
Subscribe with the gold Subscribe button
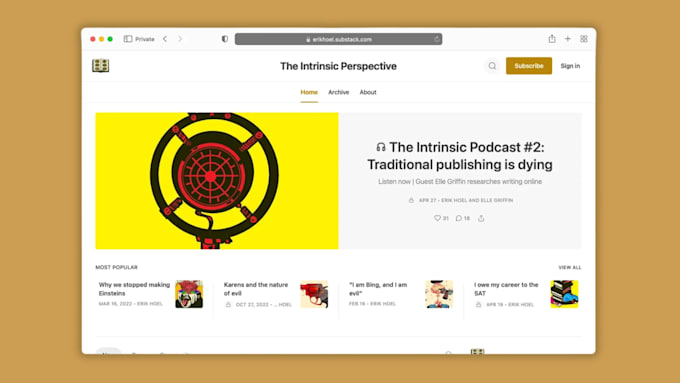[529, 66]
